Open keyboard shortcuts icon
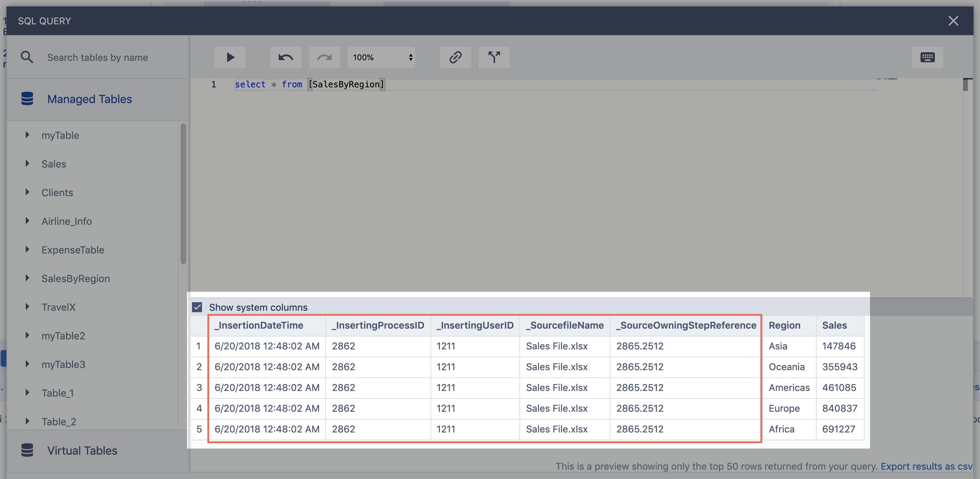Viewport: 980px width, 479px height. click(x=927, y=57)
